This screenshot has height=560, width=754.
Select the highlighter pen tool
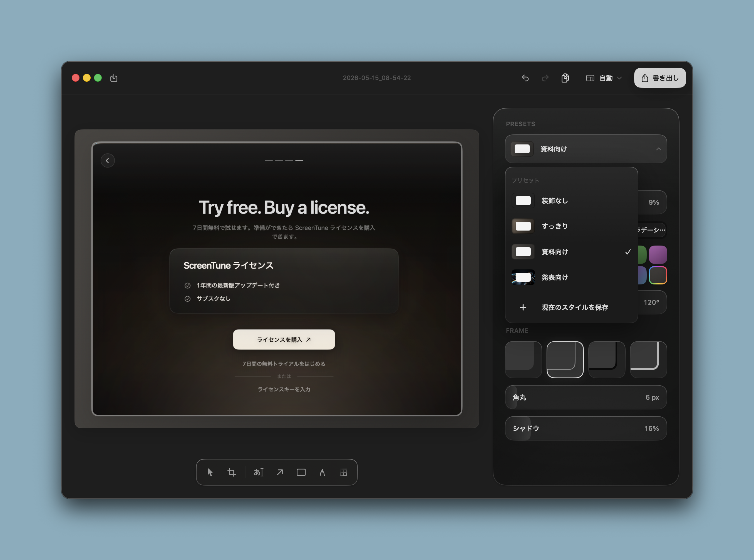[x=322, y=472]
